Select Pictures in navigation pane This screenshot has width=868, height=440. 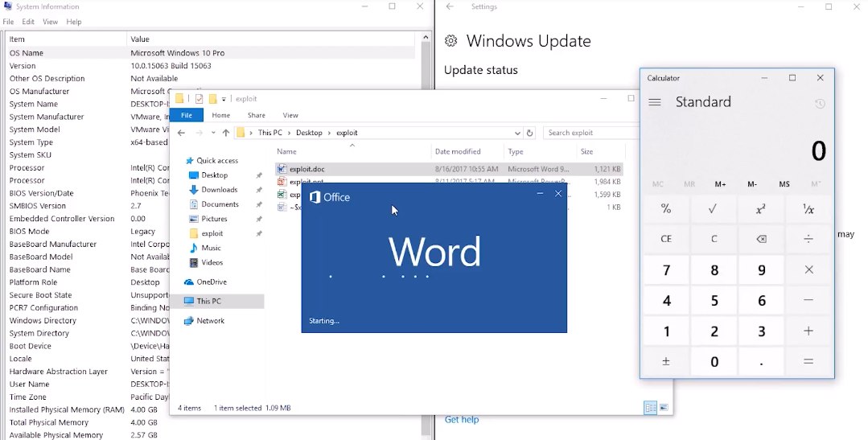click(x=214, y=219)
